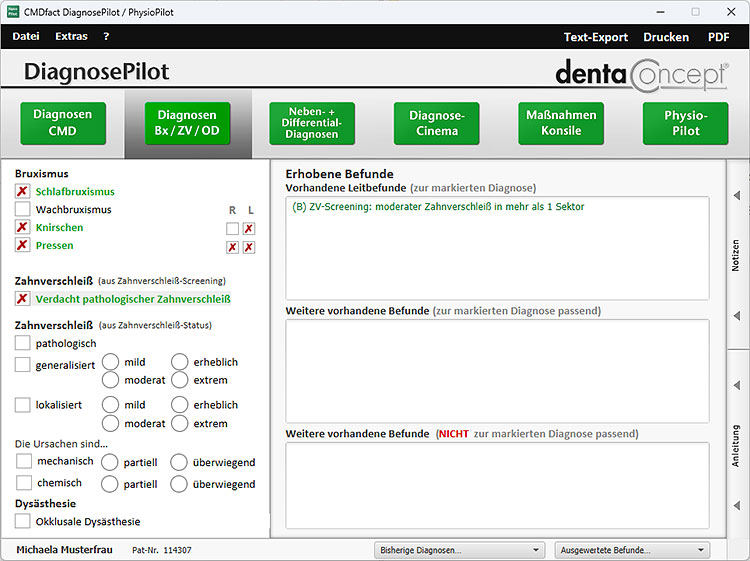Select the ZV-Screening Leitbefund entry
The height and width of the screenshot is (561, 750).
click(438, 207)
